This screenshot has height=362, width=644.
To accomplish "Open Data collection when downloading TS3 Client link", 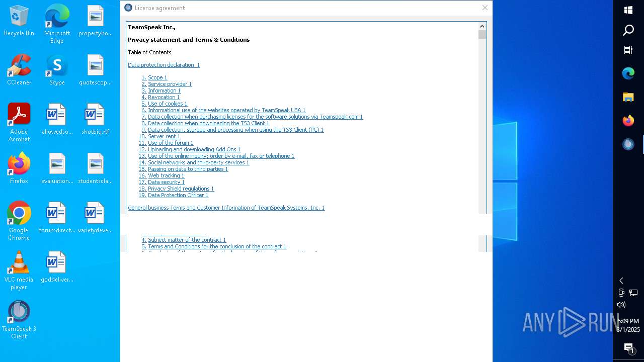I will pyautogui.click(x=209, y=123).
